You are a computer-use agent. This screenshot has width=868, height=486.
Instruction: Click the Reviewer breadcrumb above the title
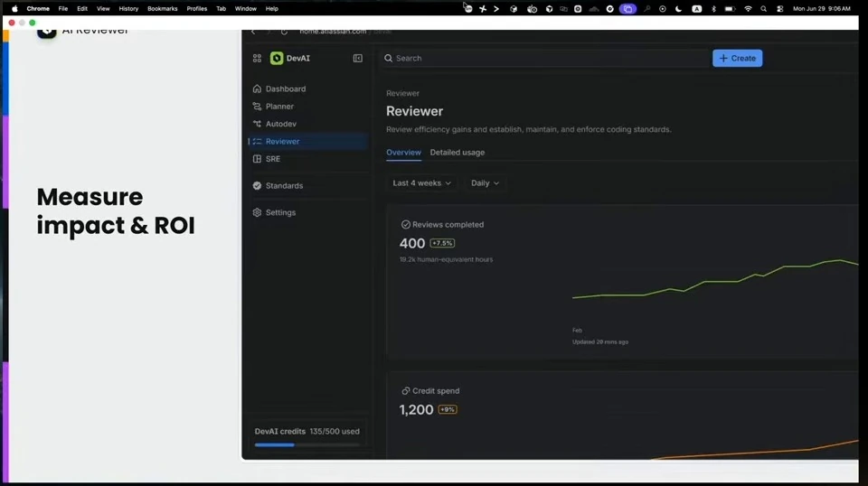(402, 93)
